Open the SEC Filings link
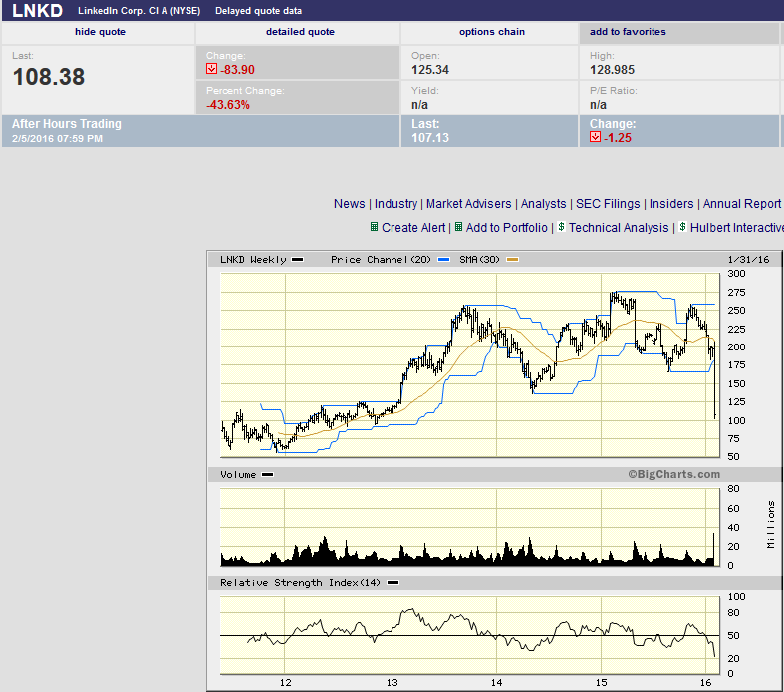Viewport: 784px width, 692px height. (608, 204)
